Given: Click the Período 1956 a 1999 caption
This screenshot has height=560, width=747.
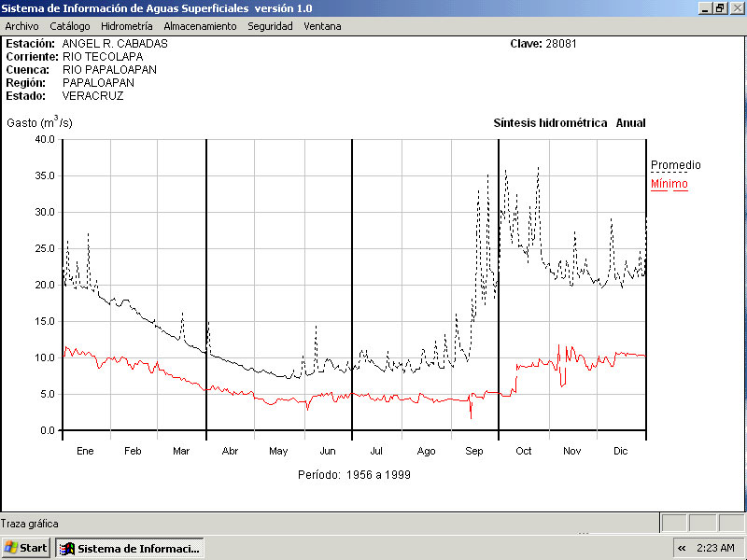Looking at the screenshot, I should (x=354, y=474).
